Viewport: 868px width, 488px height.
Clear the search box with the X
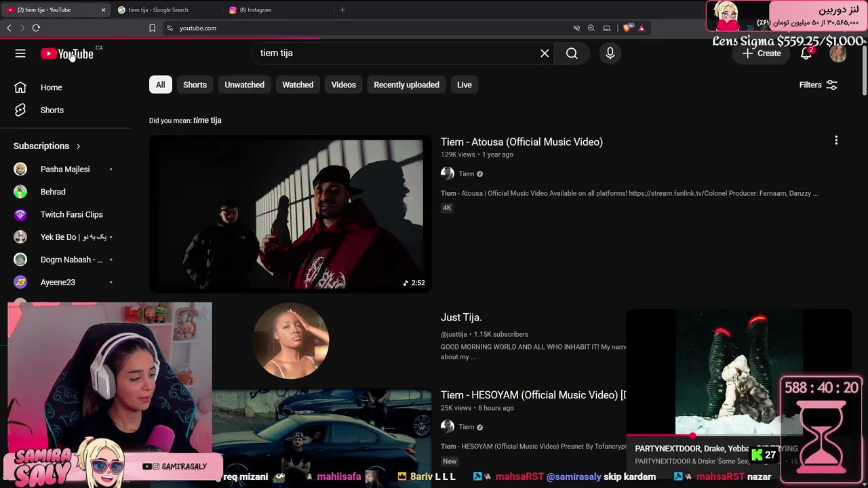click(545, 54)
